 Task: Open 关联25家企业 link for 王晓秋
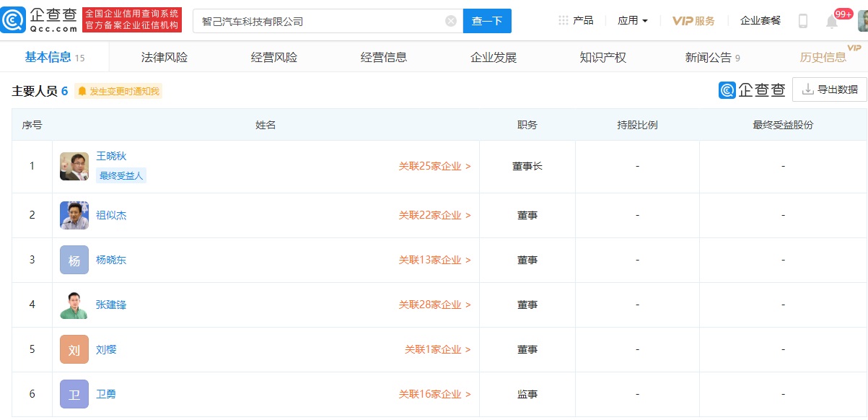(x=435, y=166)
